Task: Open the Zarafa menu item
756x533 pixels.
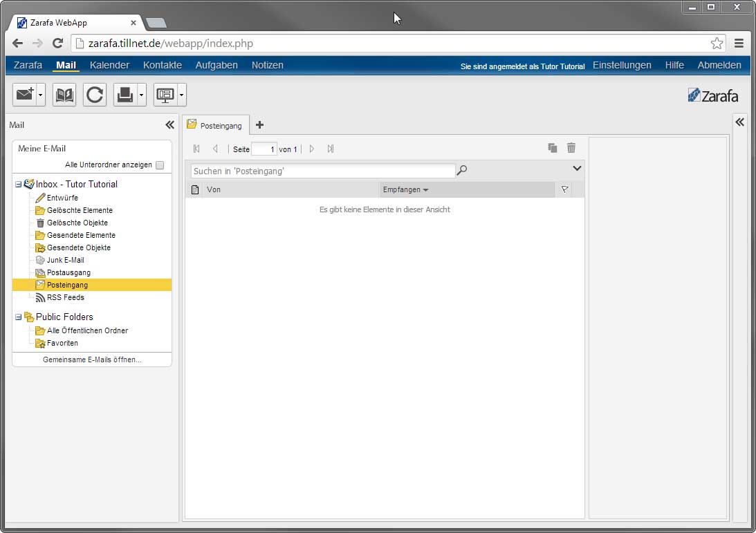Action: (28, 65)
